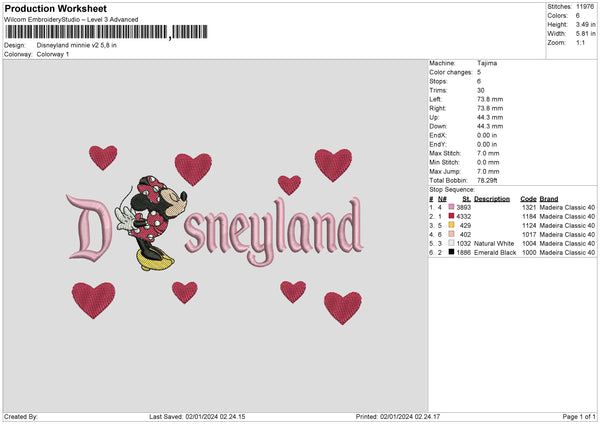This screenshot has width=600, height=424.
Task: Click the 'Emerald Black' description
Action: click(495, 253)
